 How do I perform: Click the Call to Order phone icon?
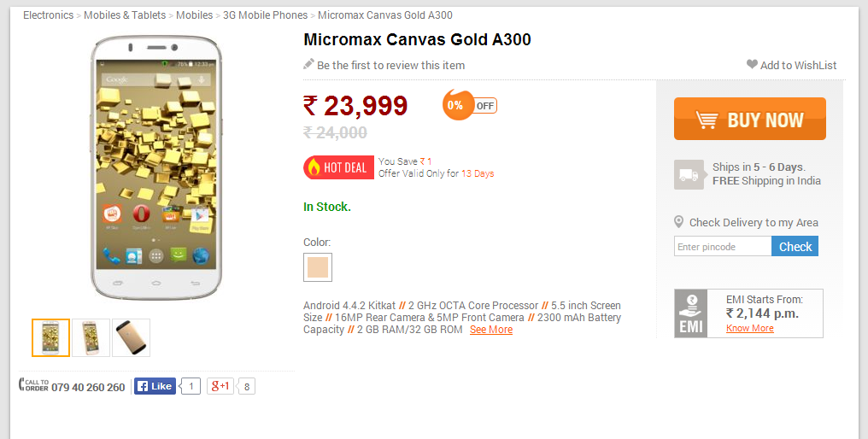[33, 386]
